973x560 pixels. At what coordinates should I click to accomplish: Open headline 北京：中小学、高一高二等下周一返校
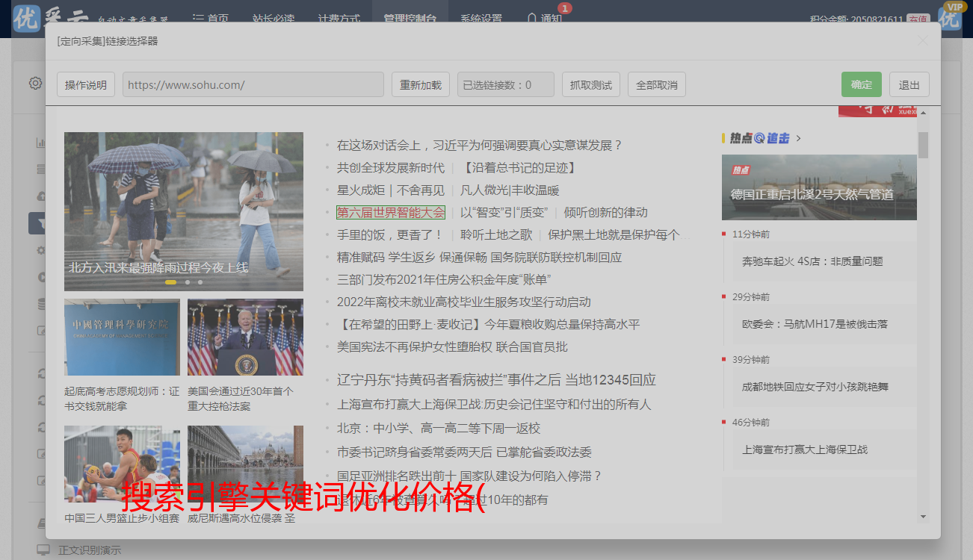(x=439, y=428)
